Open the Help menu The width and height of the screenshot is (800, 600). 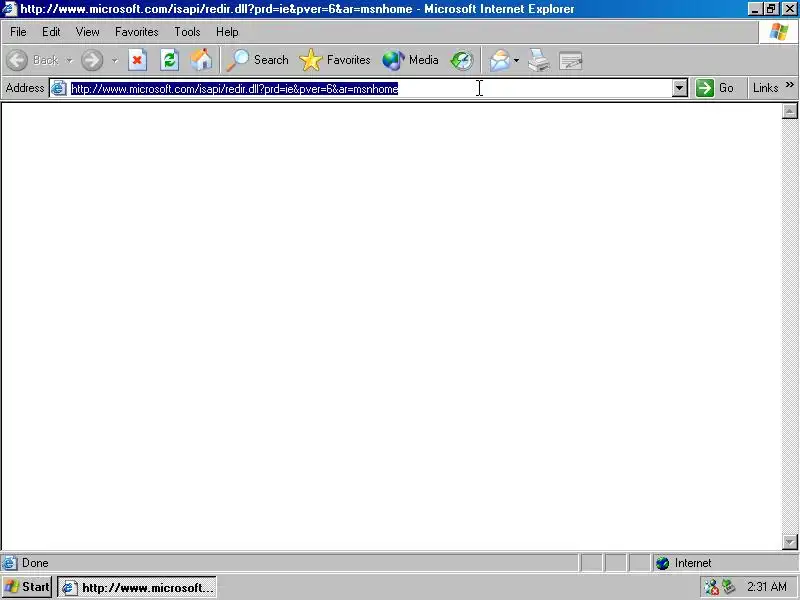click(x=227, y=32)
